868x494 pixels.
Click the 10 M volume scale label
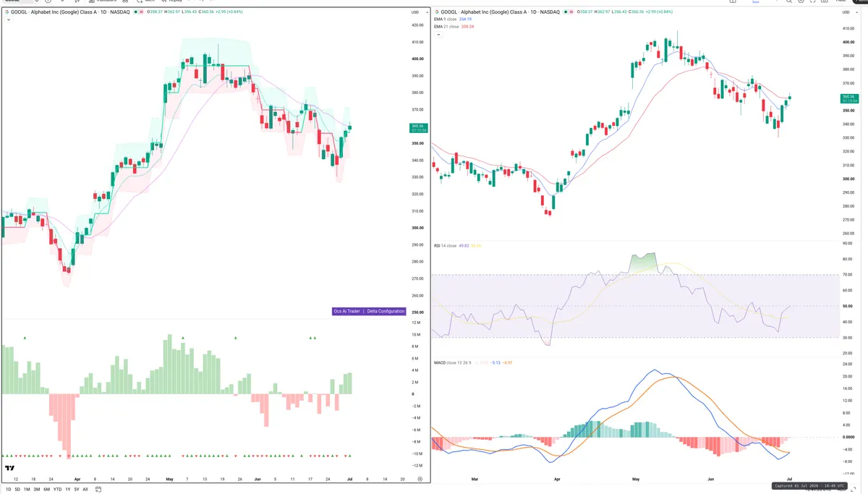click(x=417, y=335)
